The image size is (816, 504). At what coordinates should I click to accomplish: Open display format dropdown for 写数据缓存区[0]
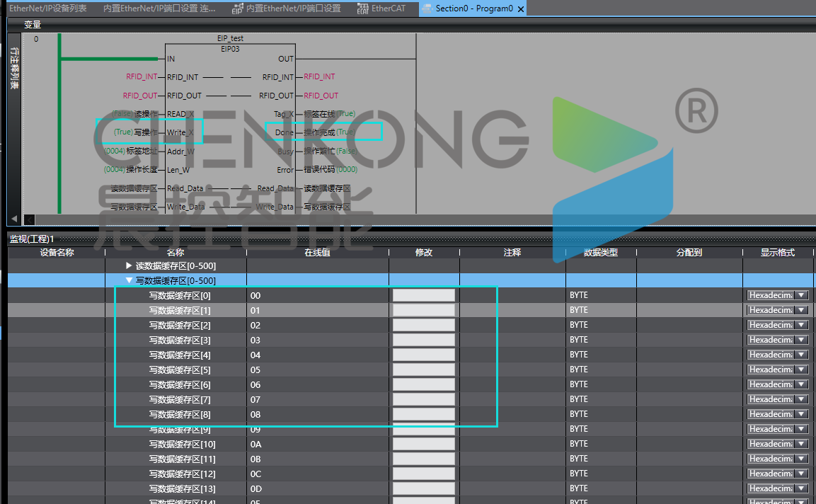pos(801,295)
